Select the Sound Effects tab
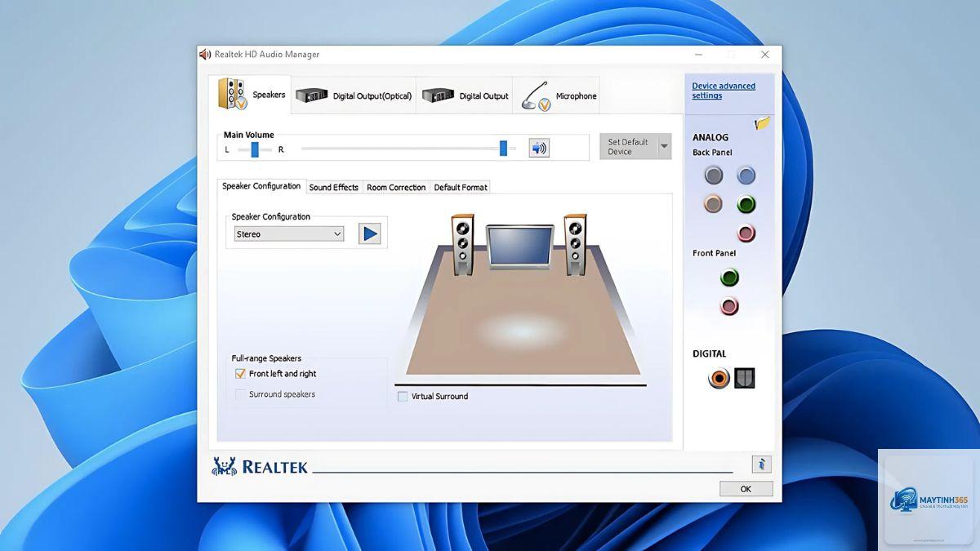This screenshot has height=551, width=980. tap(333, 187)
